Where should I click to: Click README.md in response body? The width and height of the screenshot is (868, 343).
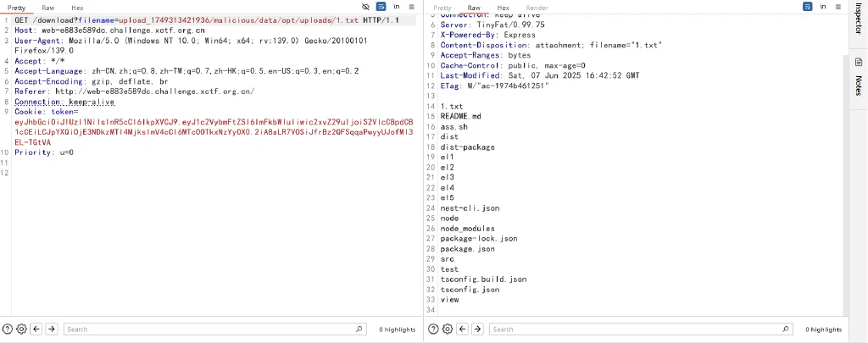(x=461, y=116)
